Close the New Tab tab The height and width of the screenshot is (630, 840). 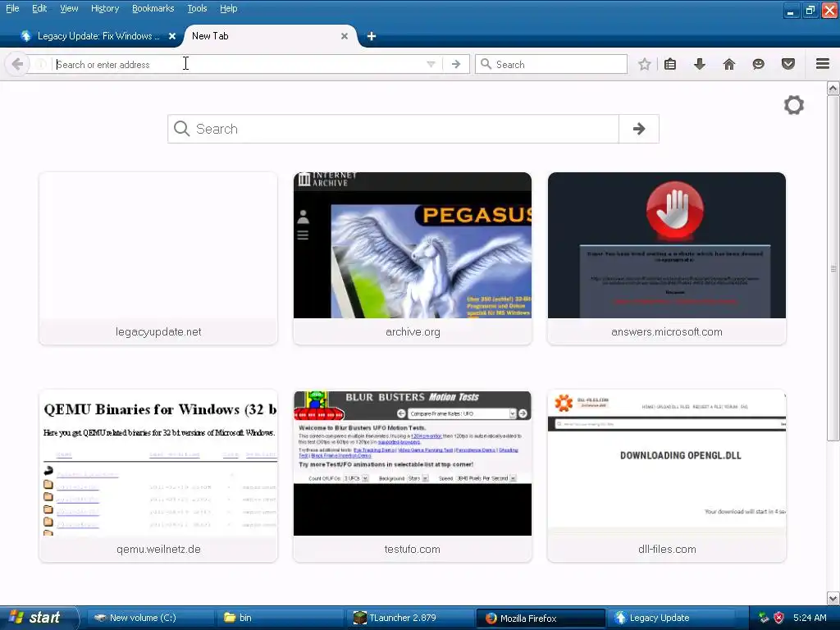(345, 36)
